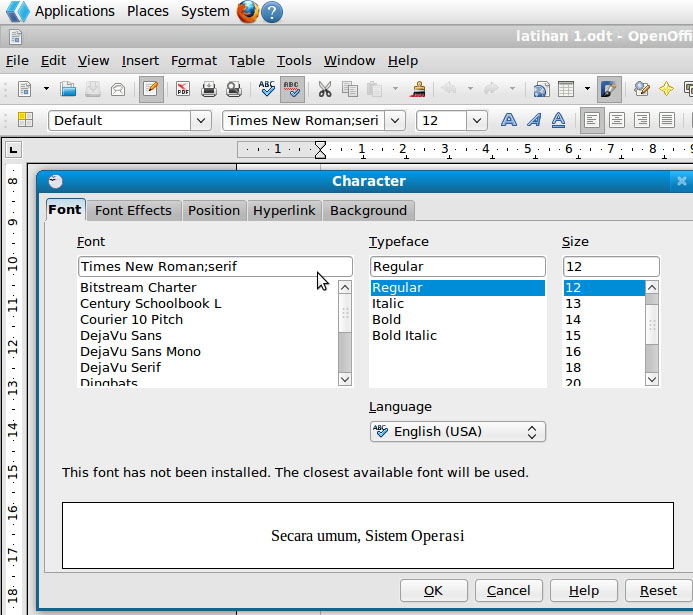Click the Insert Table icon
The height and width of the screenshot is (615, 693).
click(x=566, y=89)
